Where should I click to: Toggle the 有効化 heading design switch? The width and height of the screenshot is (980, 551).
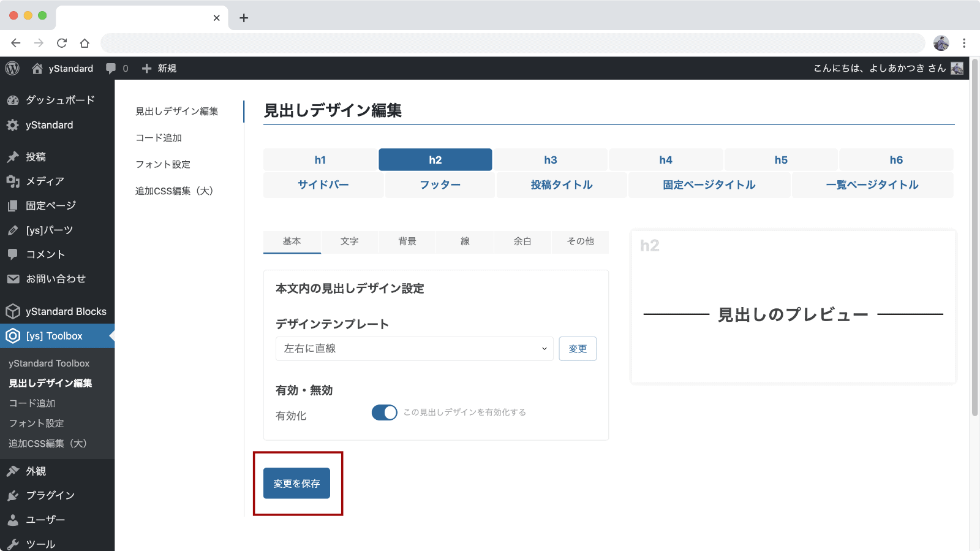[385, 412]
